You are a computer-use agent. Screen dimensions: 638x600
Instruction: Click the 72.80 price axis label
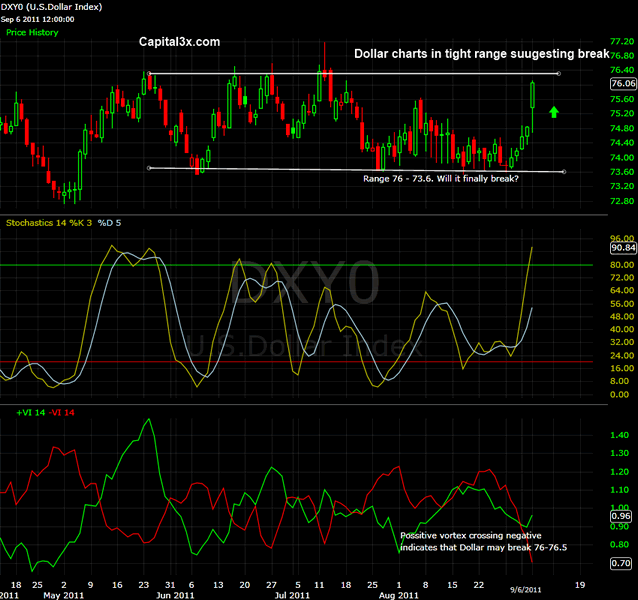click(623, 201)
